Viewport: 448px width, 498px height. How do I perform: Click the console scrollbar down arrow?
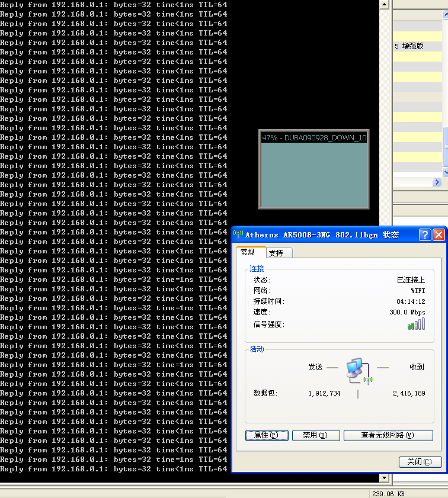384,477
